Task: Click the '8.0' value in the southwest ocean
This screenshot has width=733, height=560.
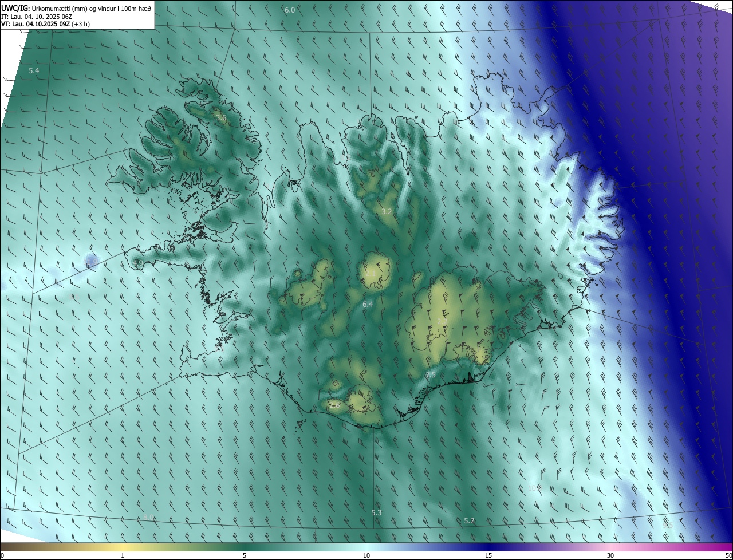Action: [148, 517]
